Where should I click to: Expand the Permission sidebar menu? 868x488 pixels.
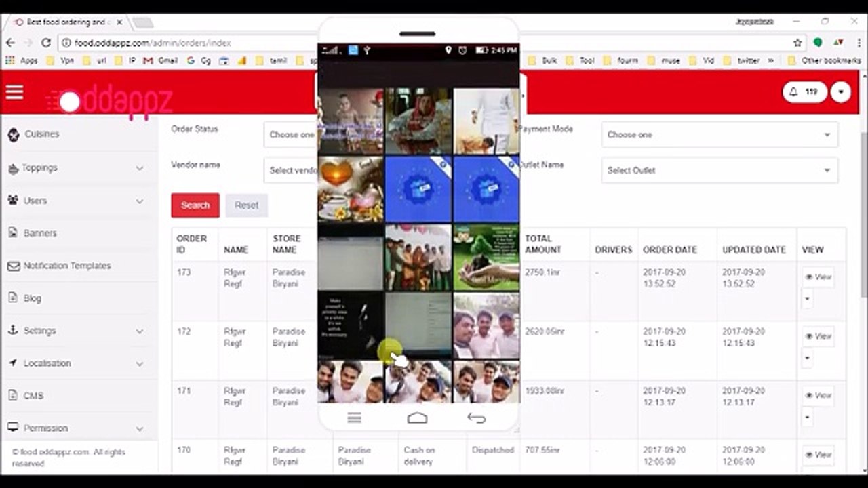[77, 428]
